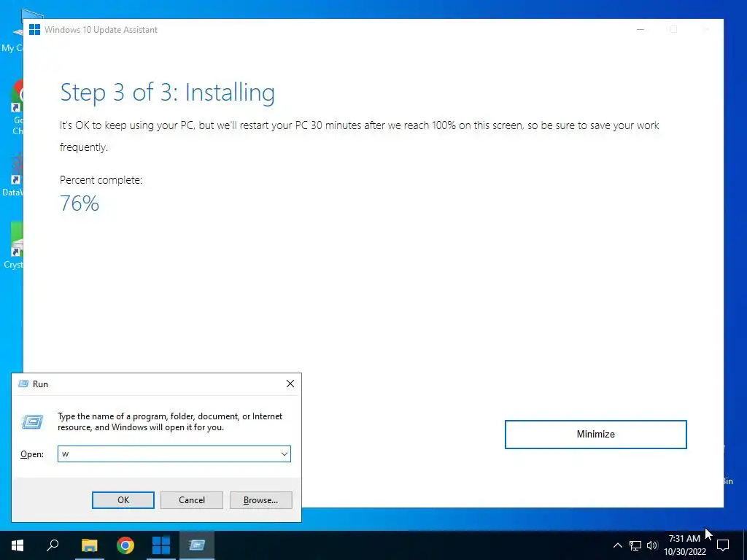Click the Run icon in the dialog title bar
Screen dimensions: 747x560
pyautogui.click(x=23, y=384)
